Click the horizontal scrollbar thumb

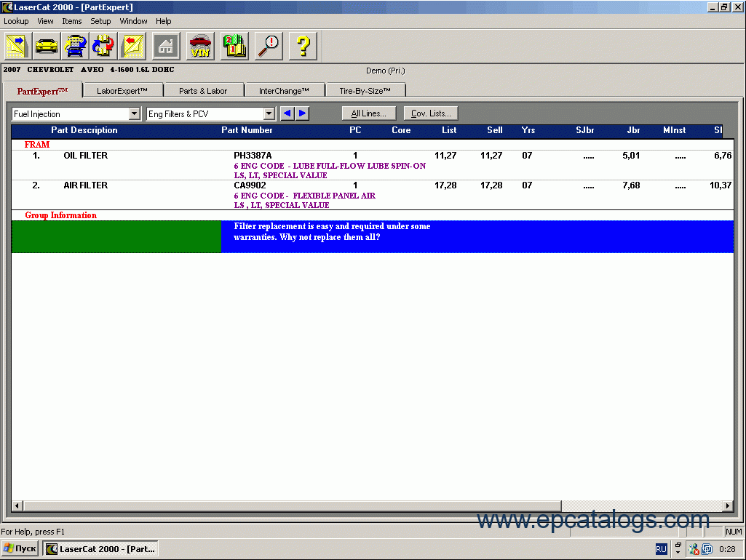coord(292,505)
